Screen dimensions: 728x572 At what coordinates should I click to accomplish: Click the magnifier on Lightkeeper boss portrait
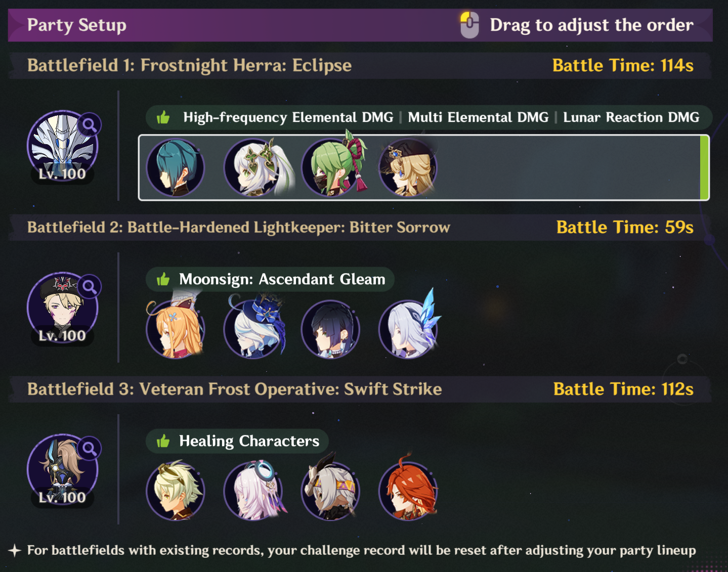(90, 286)
